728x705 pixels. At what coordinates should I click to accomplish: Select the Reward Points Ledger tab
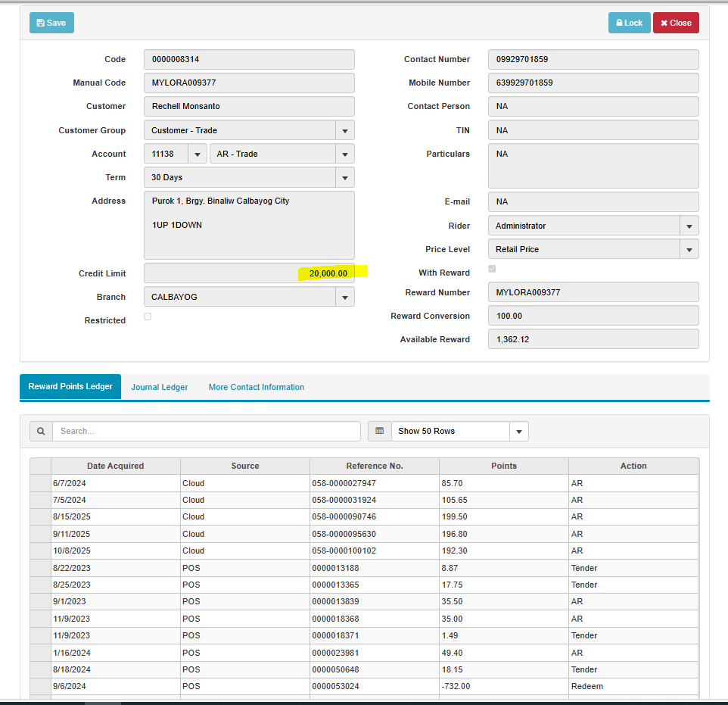(70, 386)
